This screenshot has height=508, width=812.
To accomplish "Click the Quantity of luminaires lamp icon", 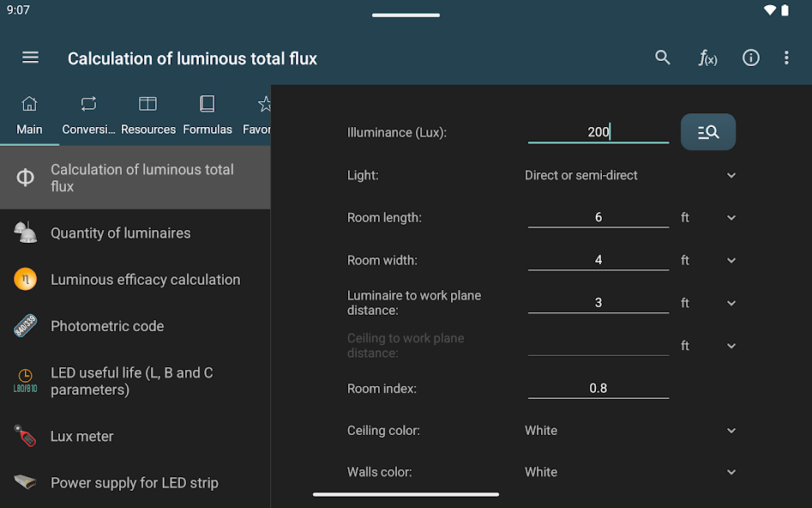I will pos(26,233).
